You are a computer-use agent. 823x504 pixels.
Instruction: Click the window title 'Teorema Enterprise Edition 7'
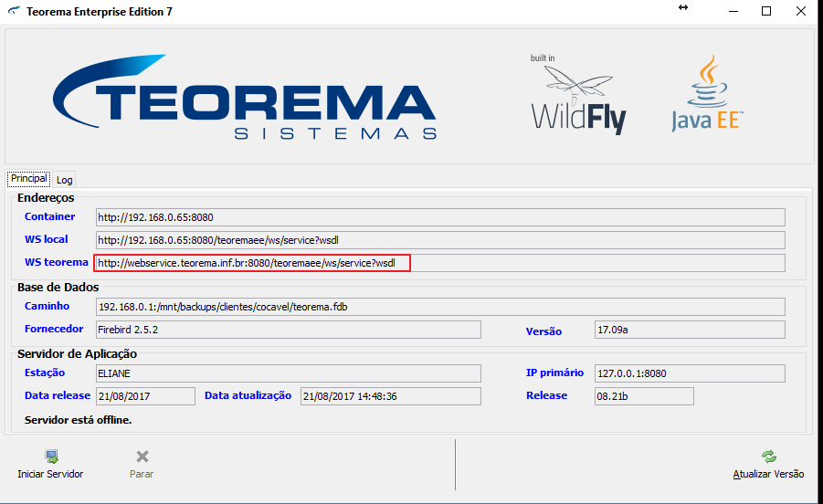tap(100, 12)
